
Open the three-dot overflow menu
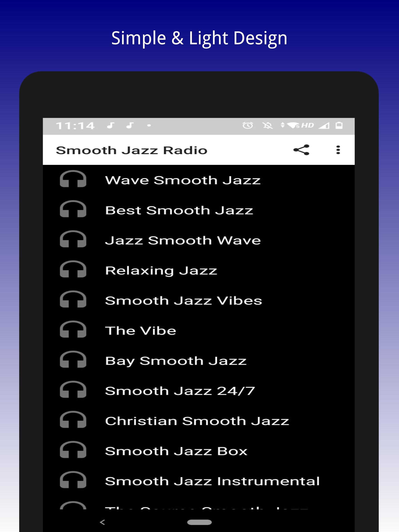click(x=338, y=150)
